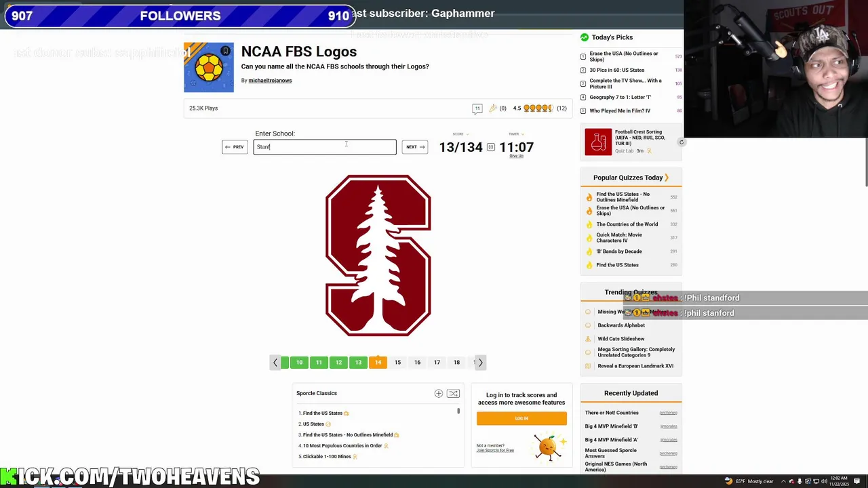Screen dimensions: 868x488
Task: Pause the quiz with the pause icon
Action: pos(491,147)
